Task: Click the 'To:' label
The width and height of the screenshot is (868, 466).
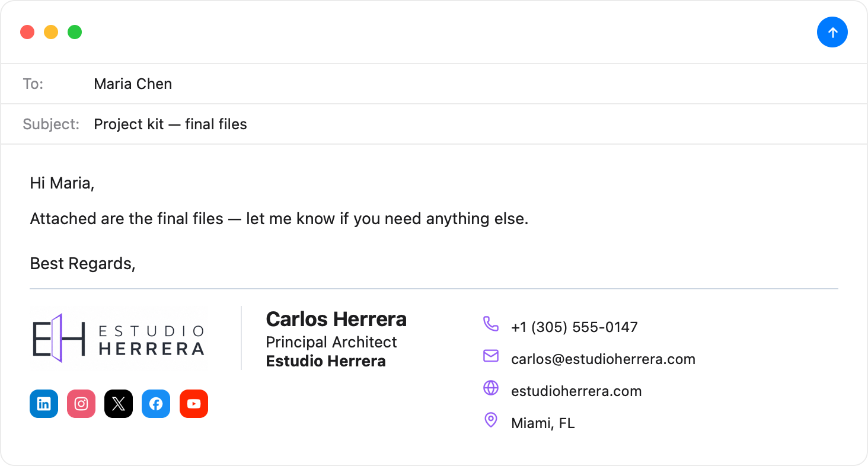Action: pos(33,84)
